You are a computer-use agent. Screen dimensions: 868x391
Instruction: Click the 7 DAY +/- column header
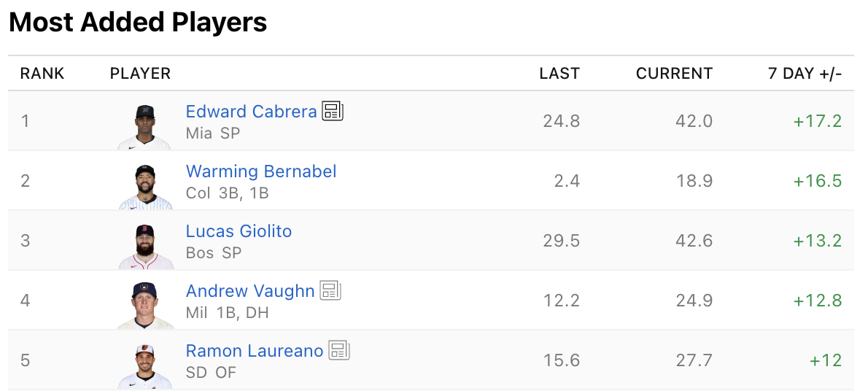click(x=805, y=74)
